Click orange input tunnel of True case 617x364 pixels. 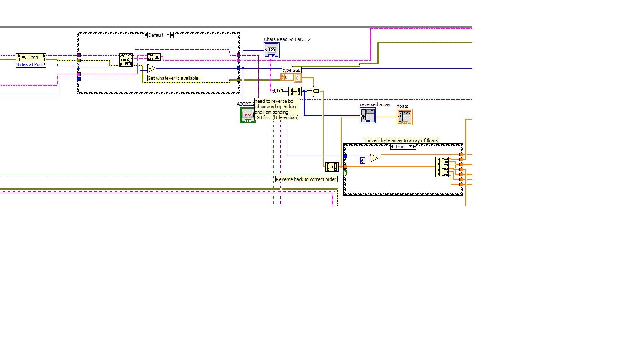345,167
